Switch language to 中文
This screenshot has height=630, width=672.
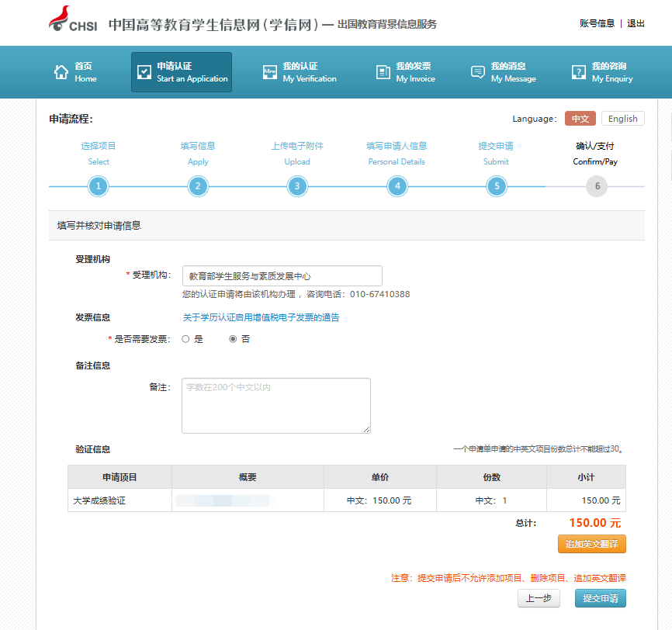580,119
